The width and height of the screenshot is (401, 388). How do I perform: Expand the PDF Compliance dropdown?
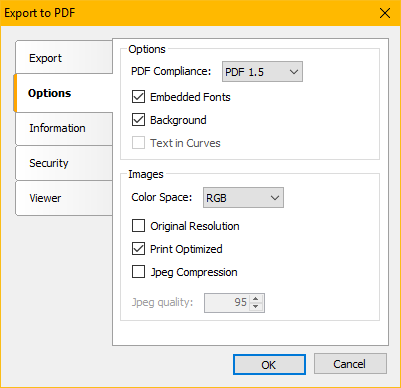click(262, 72)
